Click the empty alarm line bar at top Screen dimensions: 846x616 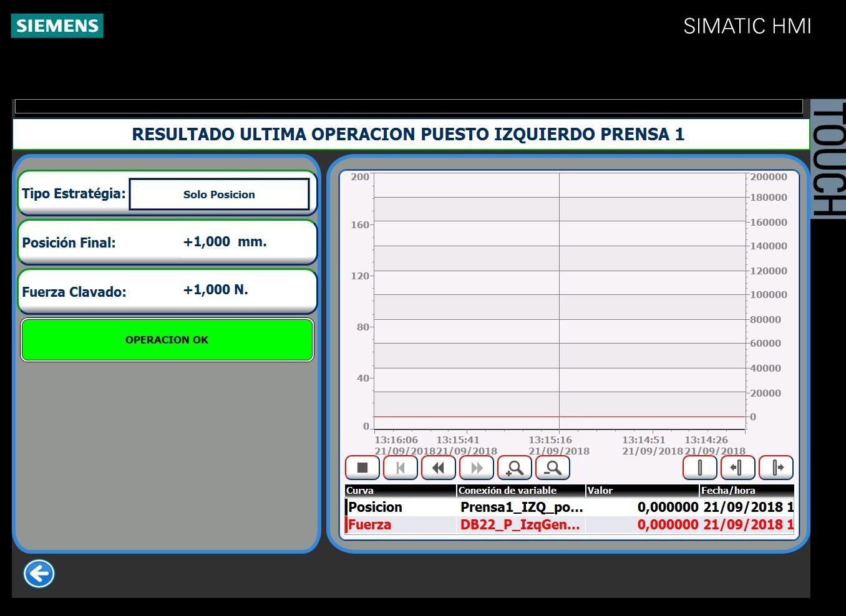click(x=409, y=106)
